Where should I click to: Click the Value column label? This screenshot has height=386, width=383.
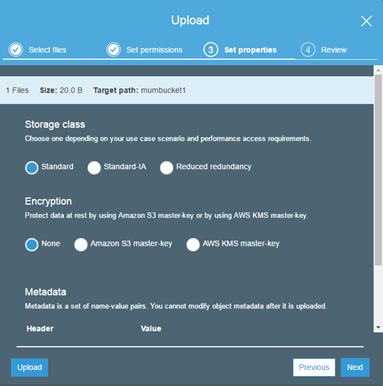151,329
